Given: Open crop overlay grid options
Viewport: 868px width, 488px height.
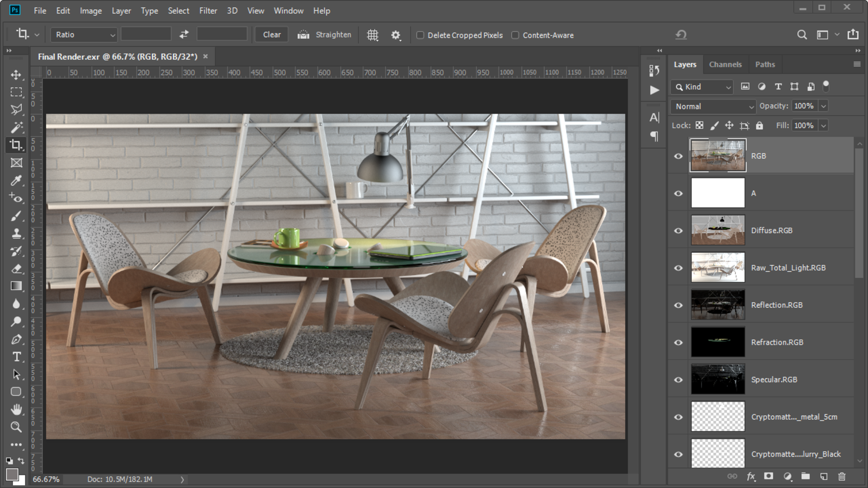Looking at the screenshot, I should (373, 35).
